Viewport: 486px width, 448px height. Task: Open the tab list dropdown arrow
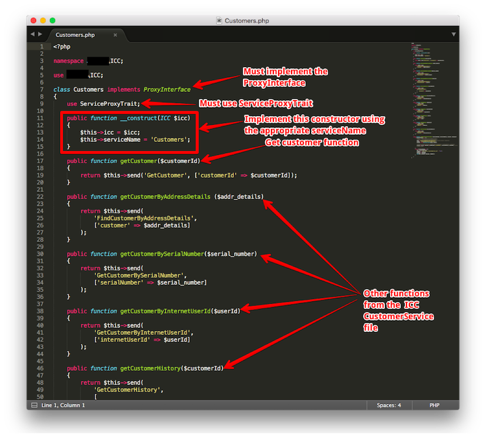[x=454, y=34]
